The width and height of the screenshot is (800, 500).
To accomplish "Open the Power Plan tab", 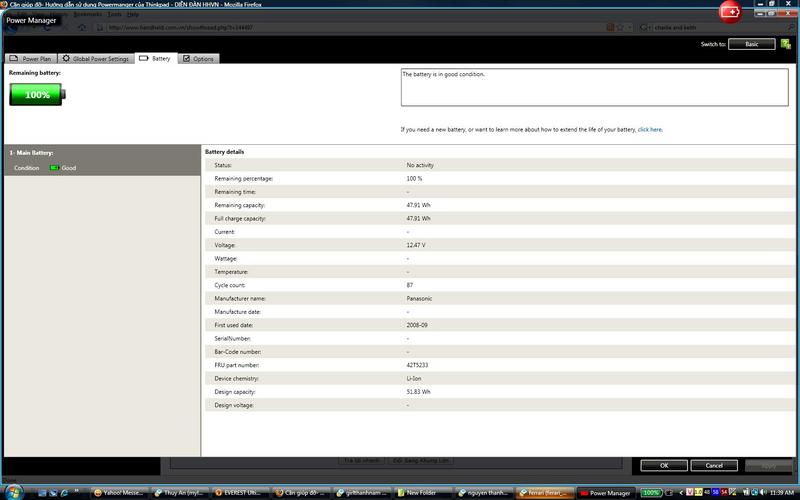I will [30, 59].
